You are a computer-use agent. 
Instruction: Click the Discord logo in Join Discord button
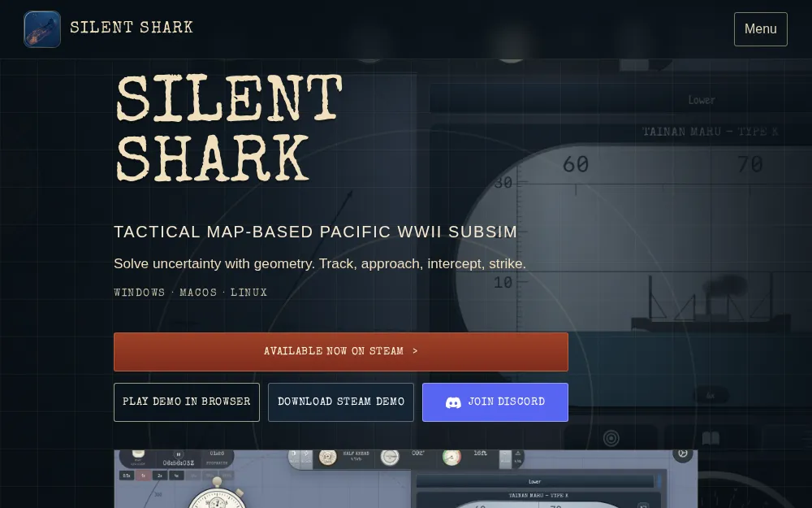(453, 402)
